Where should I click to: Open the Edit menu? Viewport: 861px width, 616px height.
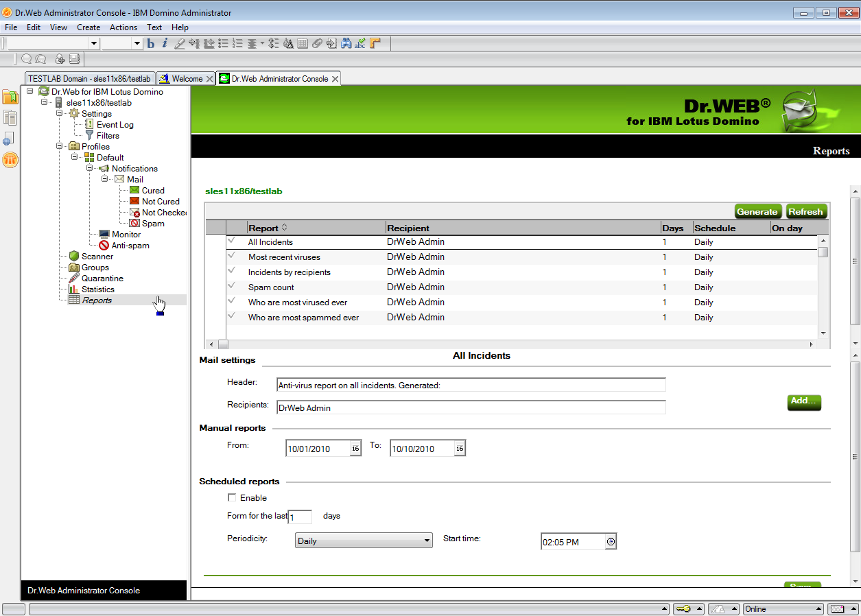34,27
